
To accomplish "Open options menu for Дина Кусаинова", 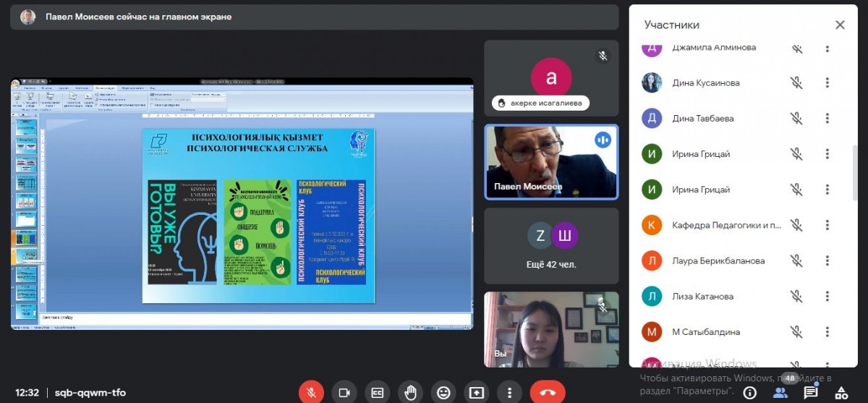I will [x=827, y=83].
